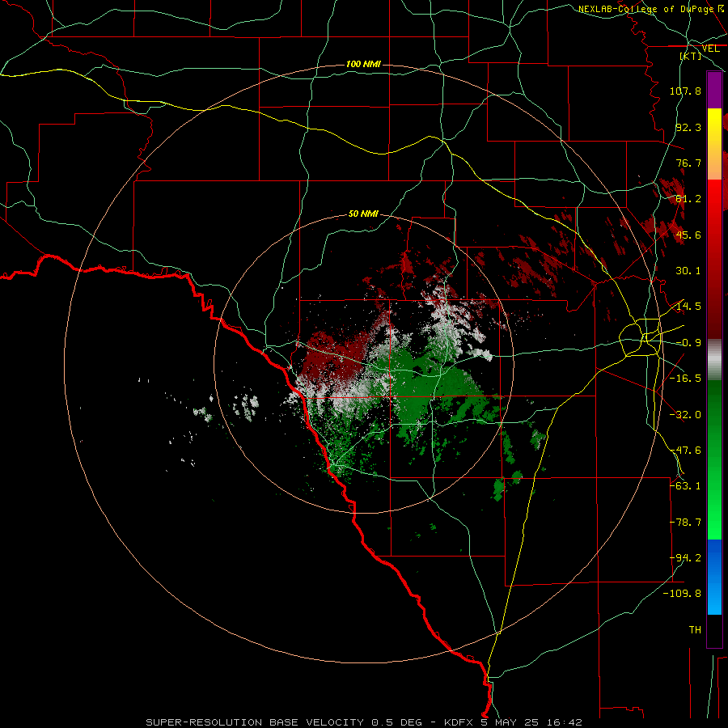Click the 76.7 velocity scale value
The height and width of the screenshot is (728, 728).
pyautogui.click(x=688, y=163)
